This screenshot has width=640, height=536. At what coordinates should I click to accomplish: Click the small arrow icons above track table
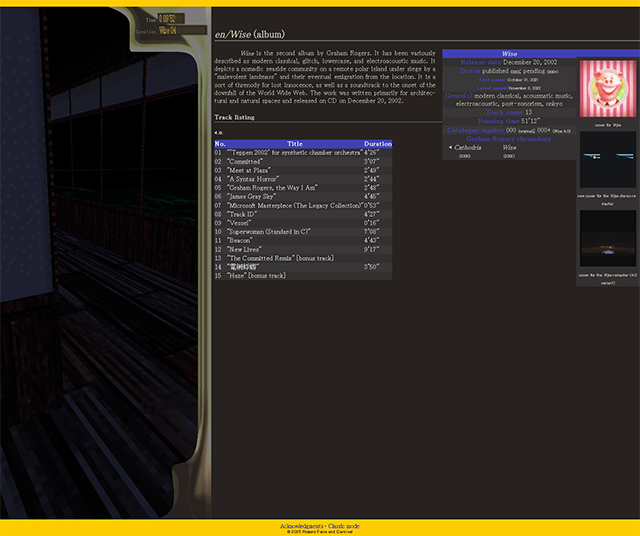[218, 132]
